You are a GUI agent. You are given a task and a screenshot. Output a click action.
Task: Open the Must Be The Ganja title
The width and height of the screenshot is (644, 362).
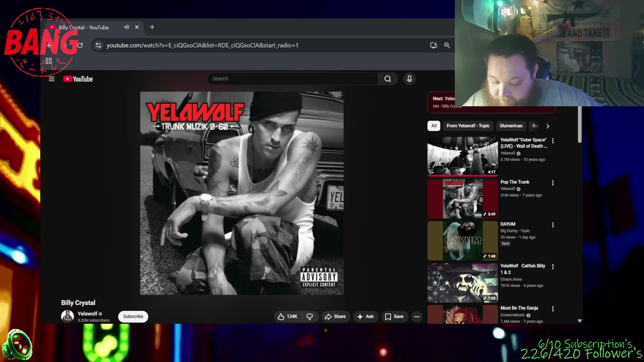519,308
